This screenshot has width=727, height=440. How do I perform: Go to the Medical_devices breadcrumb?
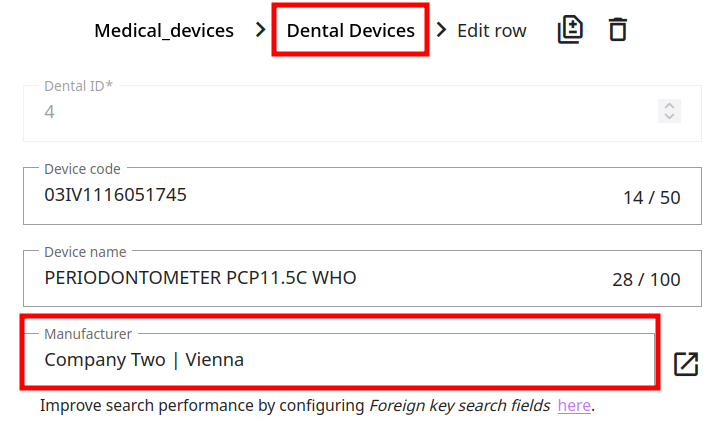pos(164,31)
